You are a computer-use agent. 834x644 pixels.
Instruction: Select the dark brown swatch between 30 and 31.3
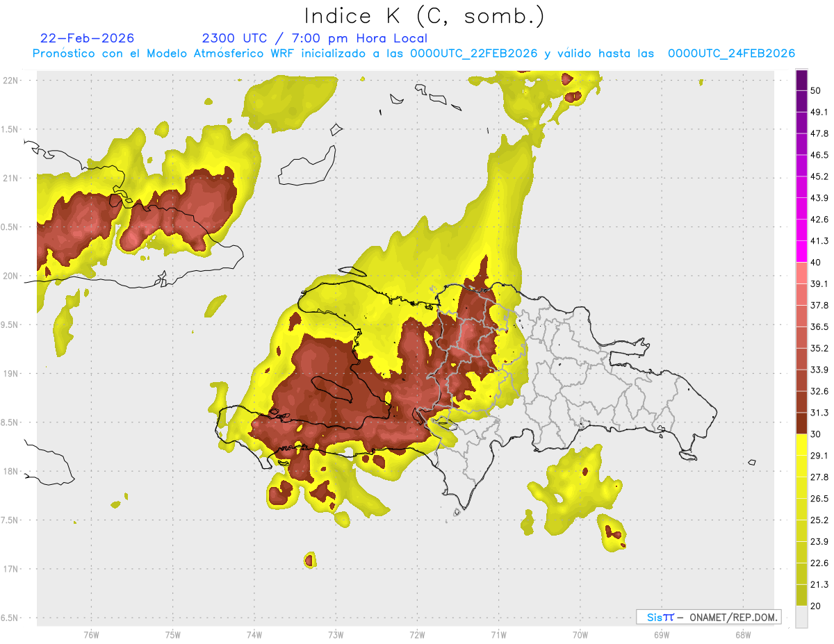point(801,423)
